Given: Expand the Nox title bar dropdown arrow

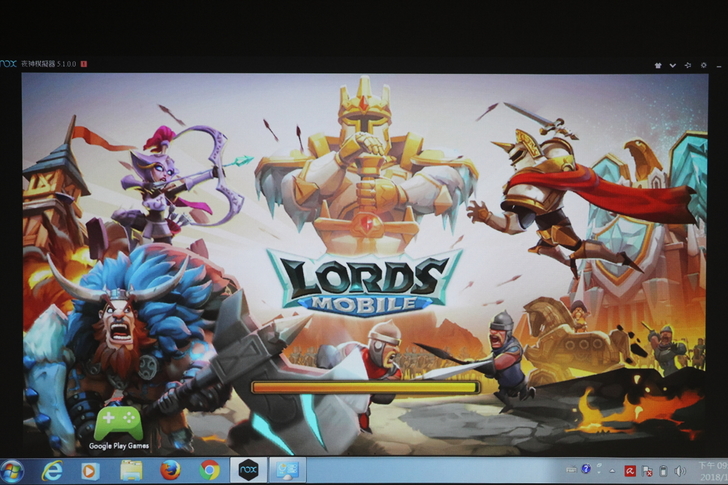Looking at the screenshot, I should (x=673, y=65).
